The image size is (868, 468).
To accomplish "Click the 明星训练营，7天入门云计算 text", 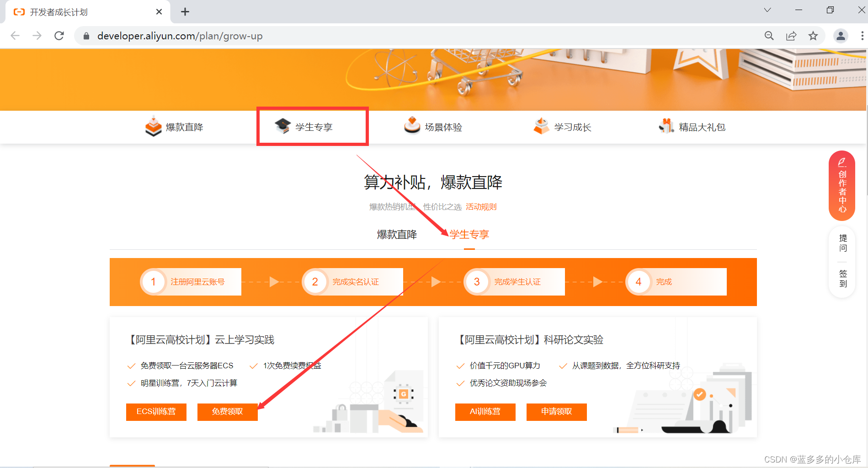I will point(189,383).
